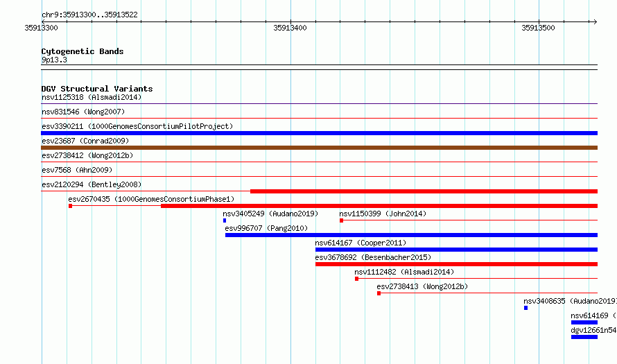Viewport: 617px width, 364px height.
Task: Click the blue esv996707 variant bar
Action: (411, 235)
